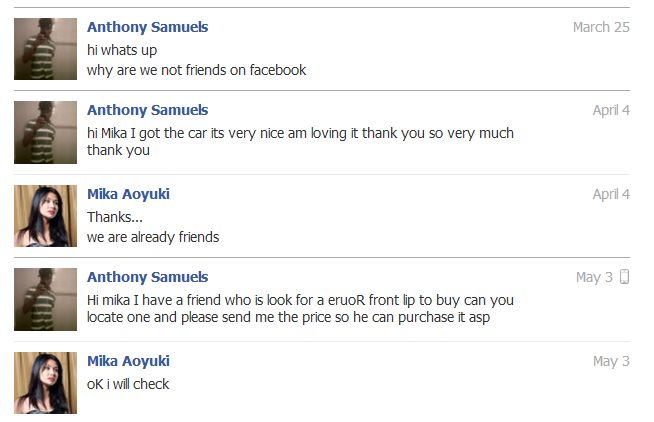Click April 4 timestamp on Anthony's car message

point(610,110)
